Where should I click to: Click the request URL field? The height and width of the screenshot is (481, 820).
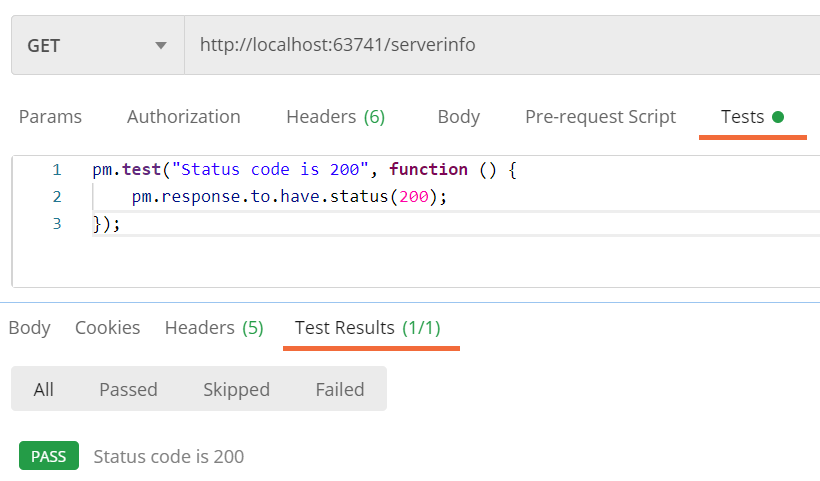click(x=502, y=45)
